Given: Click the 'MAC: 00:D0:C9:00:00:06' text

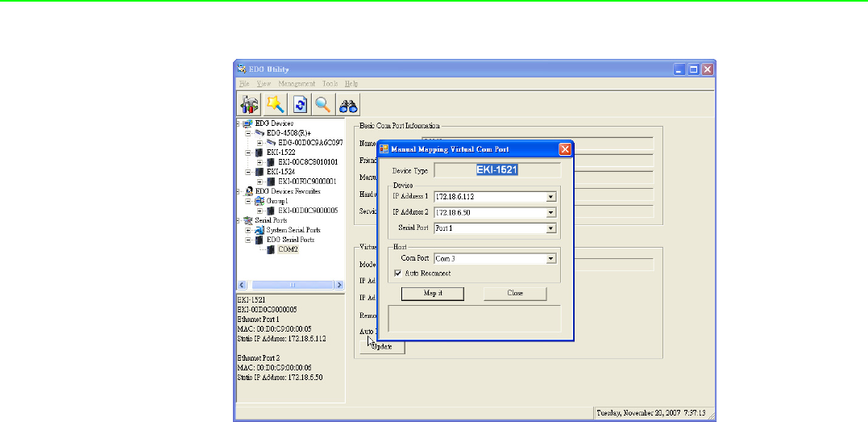Looking at the screenshot, I should (274, 368).
